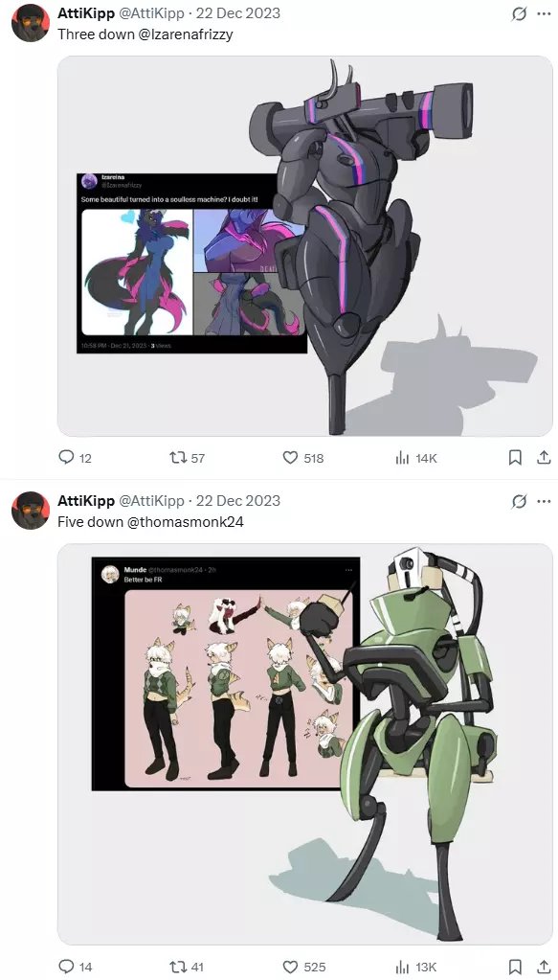Bookmark the Five down tweet

tap(515, 967)
